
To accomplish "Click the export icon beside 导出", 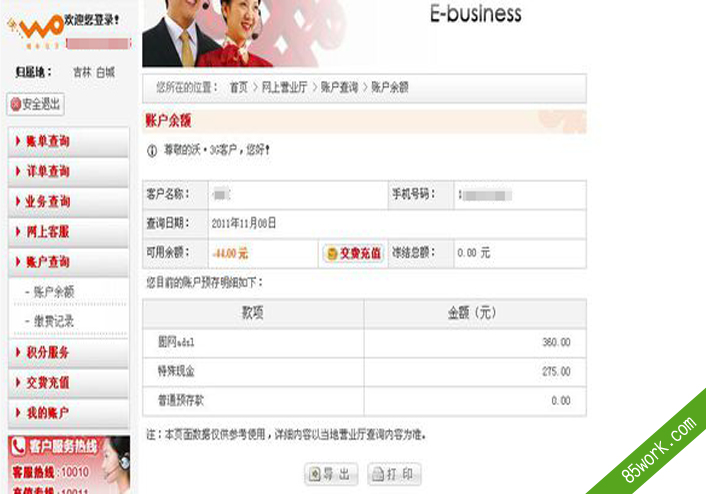I will click(315, 474).
